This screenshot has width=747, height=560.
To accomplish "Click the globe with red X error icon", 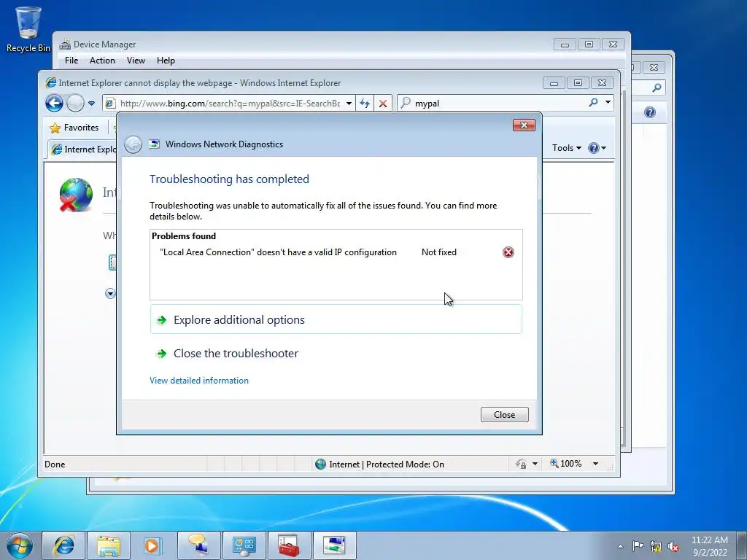I will click(76, 195).
